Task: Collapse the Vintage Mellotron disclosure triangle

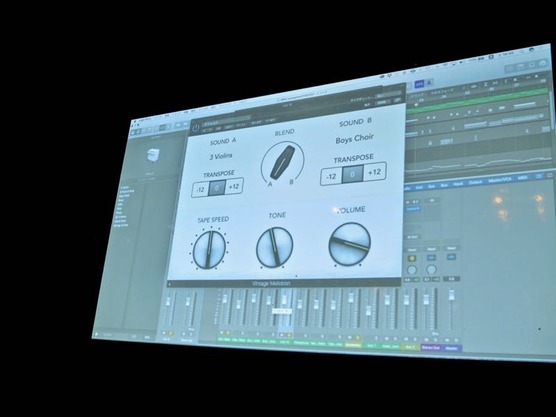Action: [169, 284]
